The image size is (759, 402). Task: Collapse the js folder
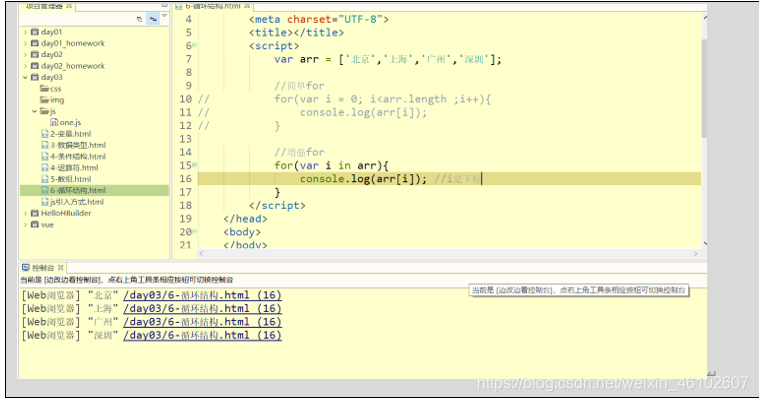tap(34, 111)
